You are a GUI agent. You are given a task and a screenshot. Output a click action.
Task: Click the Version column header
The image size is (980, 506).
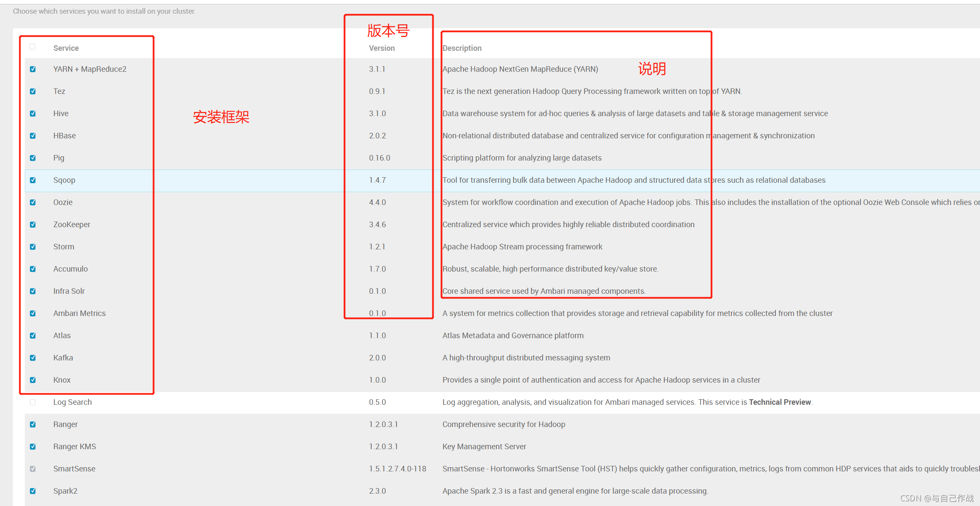[x=381, y=48]
